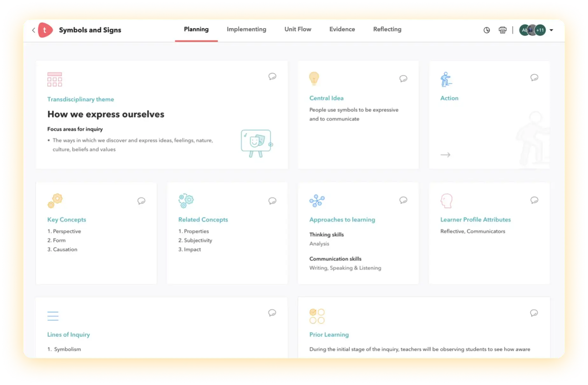The height and width of the screenshot is (385, 588).
Task: Click the Related Concepts heading
Action: tap(203, 220)
